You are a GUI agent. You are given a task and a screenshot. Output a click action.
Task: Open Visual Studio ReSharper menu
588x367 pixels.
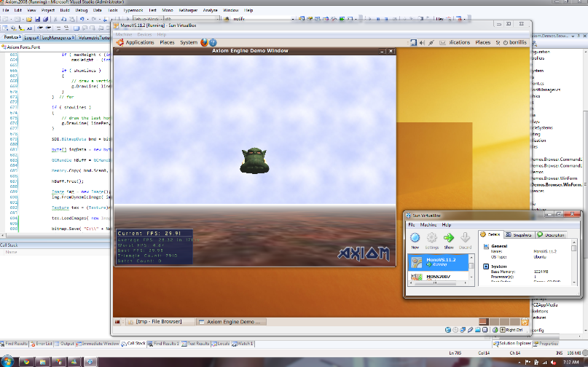point(188,10)
